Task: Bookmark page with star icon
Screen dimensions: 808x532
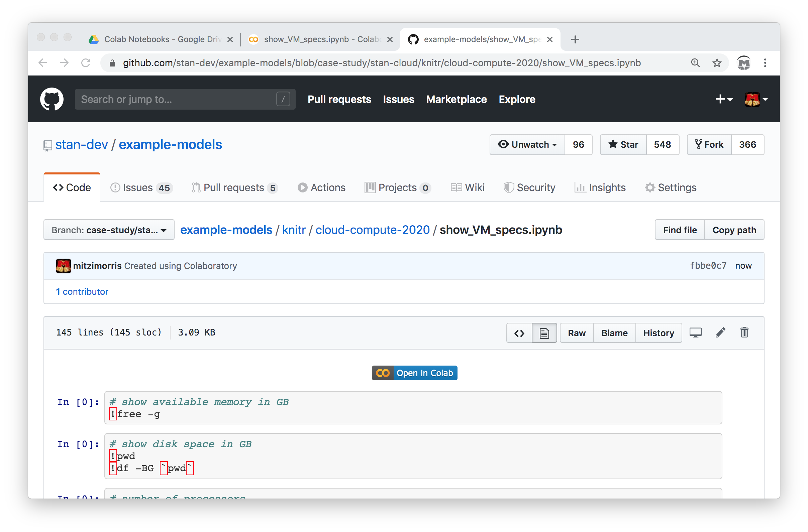Action: [x=717, y=63]
